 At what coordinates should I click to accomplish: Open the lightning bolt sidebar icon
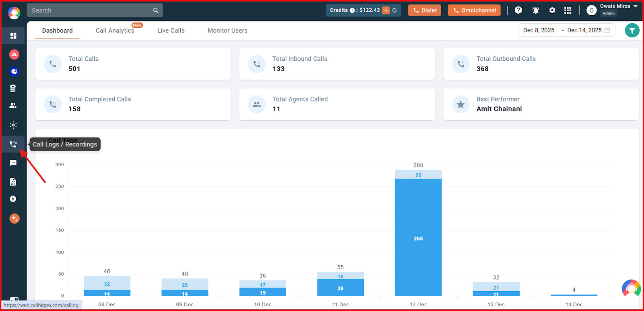pos(13,199)
